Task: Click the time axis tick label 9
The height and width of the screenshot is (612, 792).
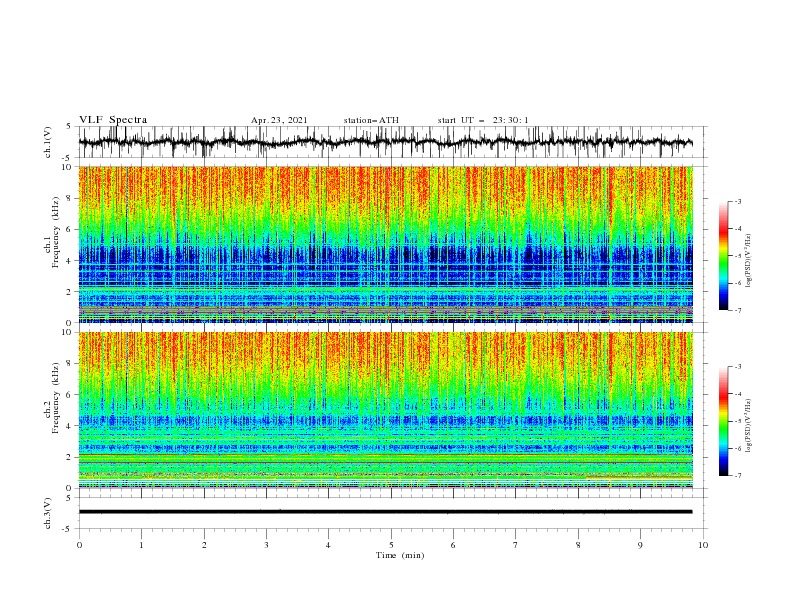Action: pyautogui.click(x=641, y=545)
